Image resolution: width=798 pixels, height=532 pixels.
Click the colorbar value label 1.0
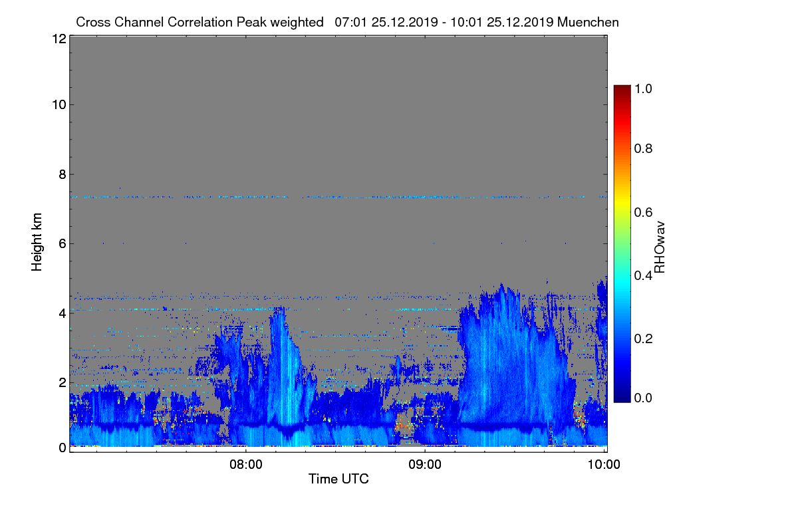click(x=642, y=88)
